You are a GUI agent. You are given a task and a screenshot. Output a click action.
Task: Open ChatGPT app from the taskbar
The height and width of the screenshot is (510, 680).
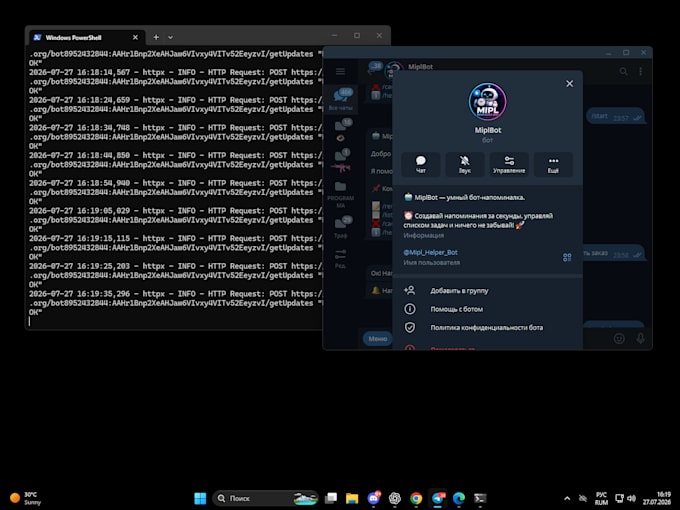point(395,498)
